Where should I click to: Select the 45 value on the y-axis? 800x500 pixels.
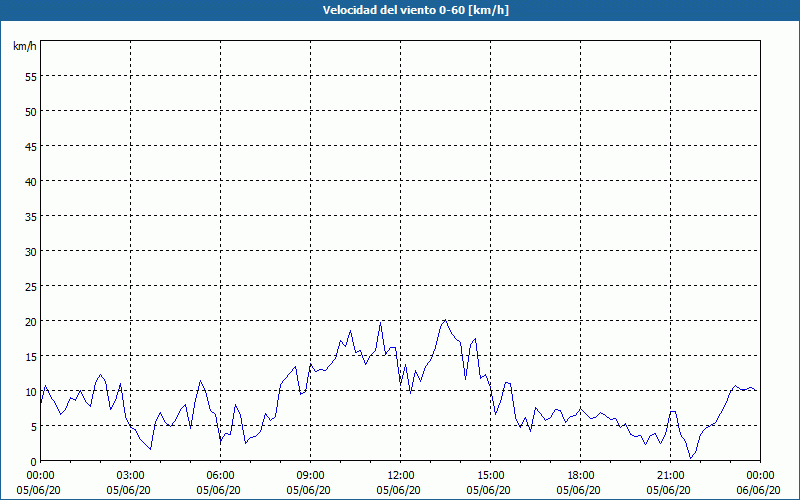tap(31, 146)
